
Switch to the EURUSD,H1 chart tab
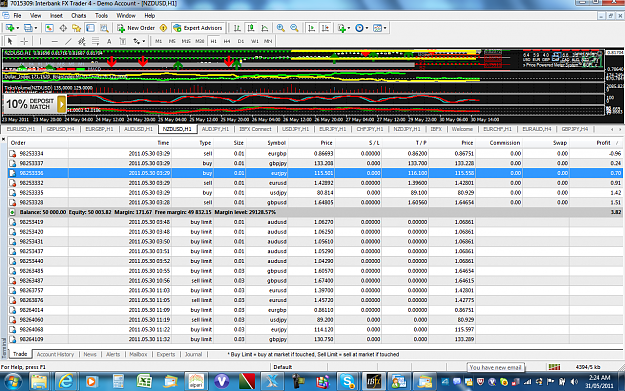coord(21,129)
